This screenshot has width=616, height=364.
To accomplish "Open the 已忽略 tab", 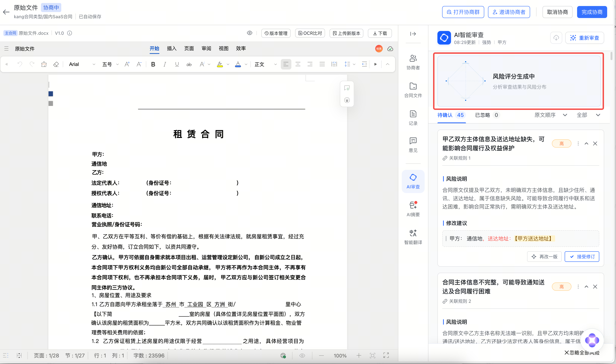I will [x=487, y=115].
